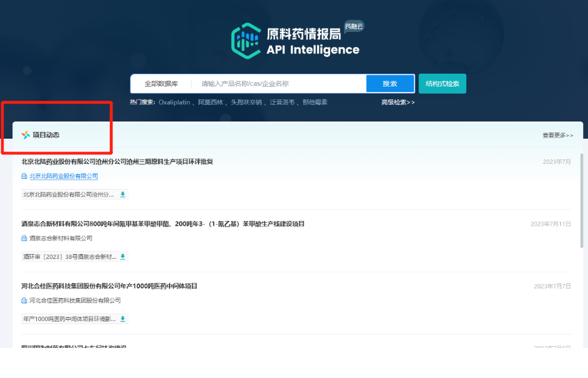Image resolution: width=588 pixels, height=378 pixels.
Task: Search hot keyword Oxaliplatin
Action: coord(174,102)
